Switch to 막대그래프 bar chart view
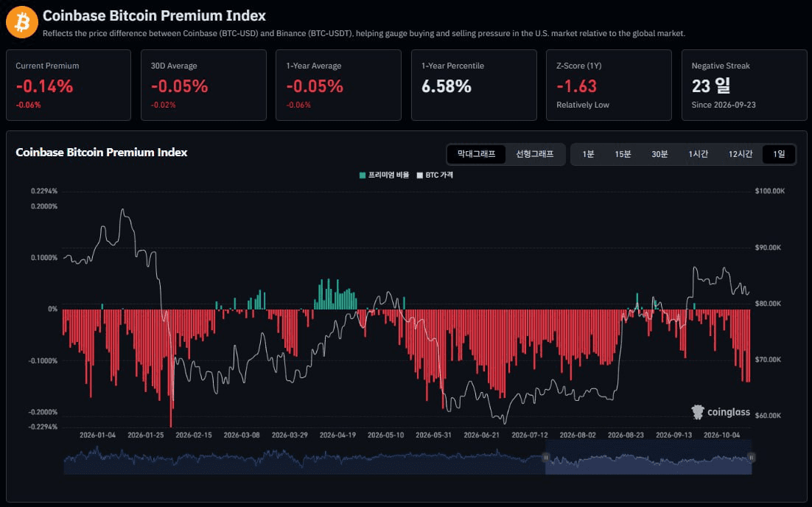Viewport: 812px width, 507px height. 477,154
